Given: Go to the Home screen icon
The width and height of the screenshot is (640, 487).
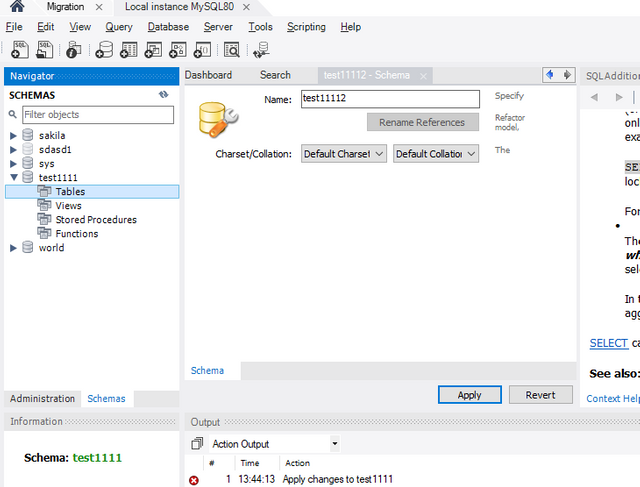Looking at the screenshot, I should click(x=17, y=6).
